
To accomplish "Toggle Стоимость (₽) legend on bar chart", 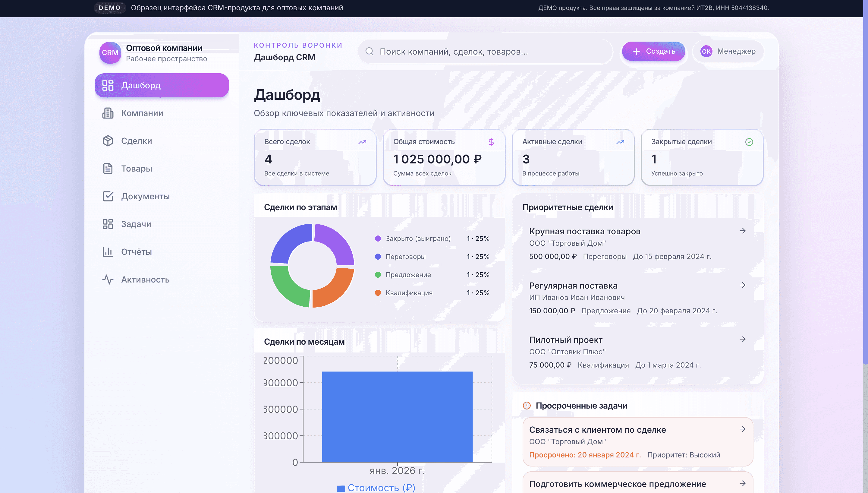I will (x=376, y=488).
